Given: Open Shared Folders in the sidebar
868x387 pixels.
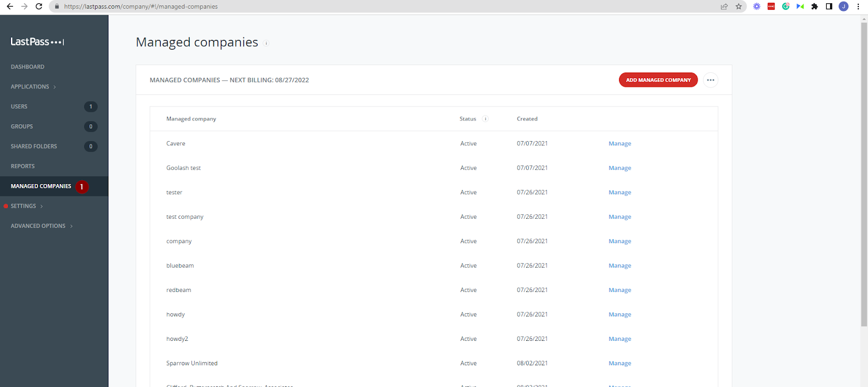Looking at the screenshot, I should coord(34,147).
